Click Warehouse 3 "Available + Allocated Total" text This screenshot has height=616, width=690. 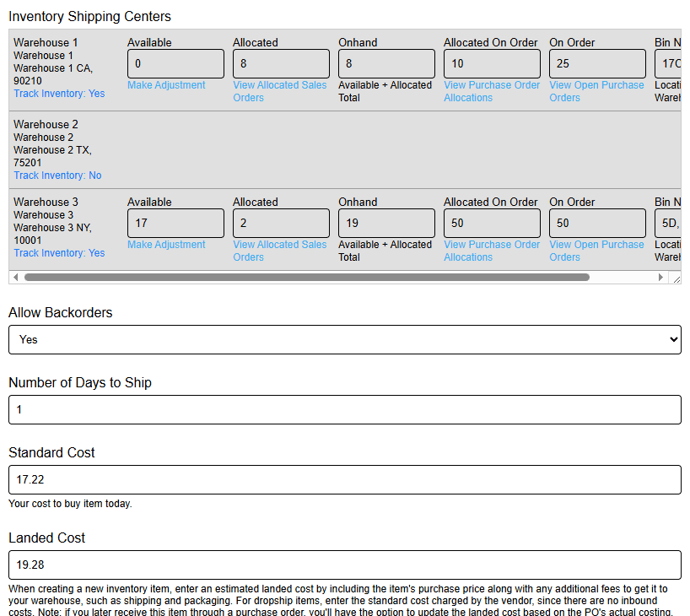coord(385,251)
